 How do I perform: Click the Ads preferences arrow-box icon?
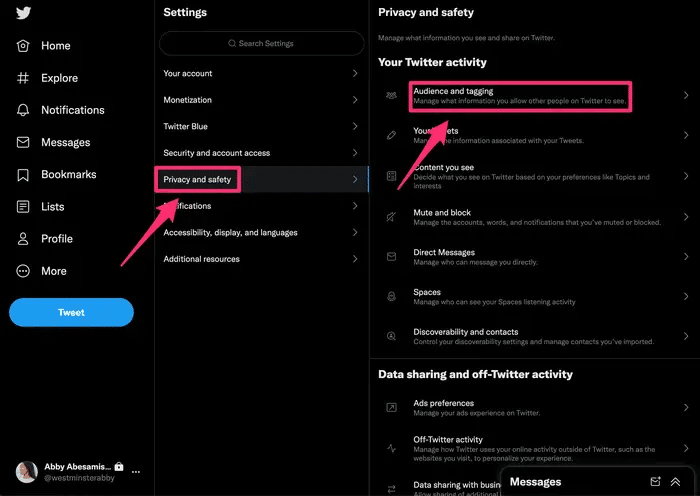pyautogui.click(x=391, y=407)
